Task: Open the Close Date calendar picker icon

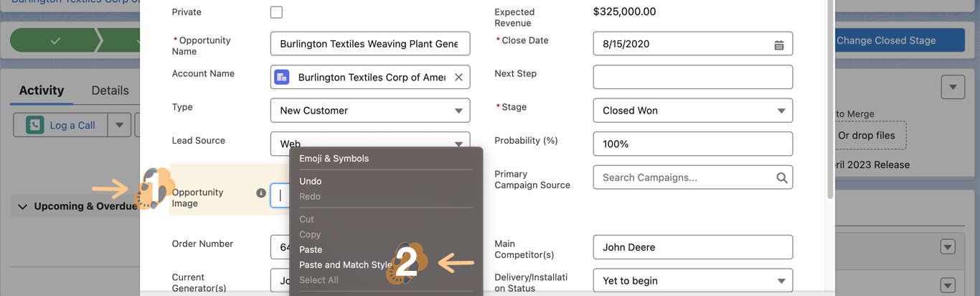Action: (778, 45)
